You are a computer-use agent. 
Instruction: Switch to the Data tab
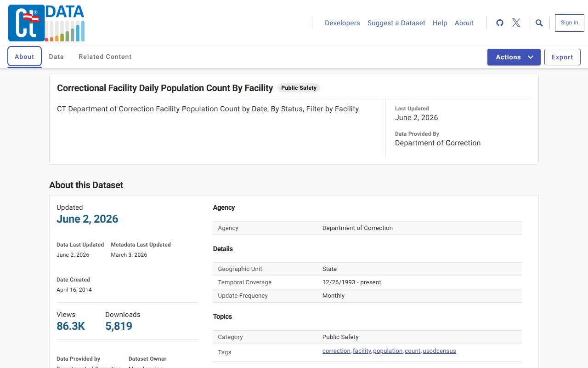pos(57,57)
